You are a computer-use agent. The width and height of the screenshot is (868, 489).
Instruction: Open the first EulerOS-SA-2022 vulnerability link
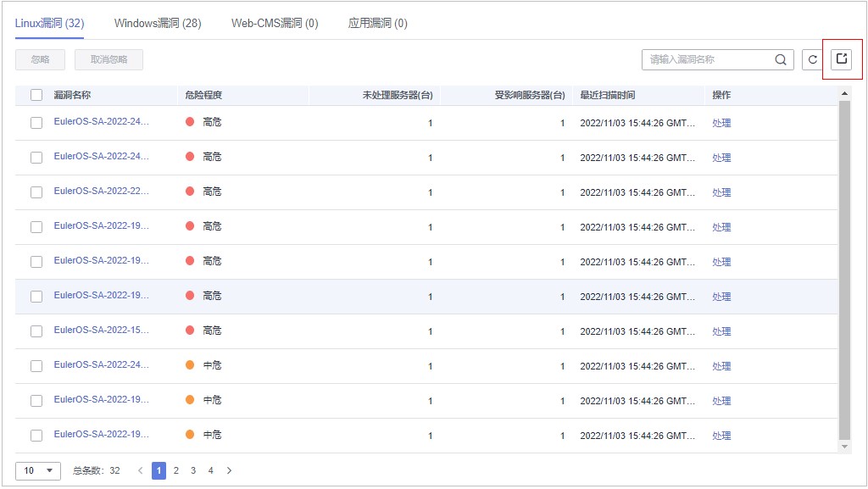[x=102, y=122]
